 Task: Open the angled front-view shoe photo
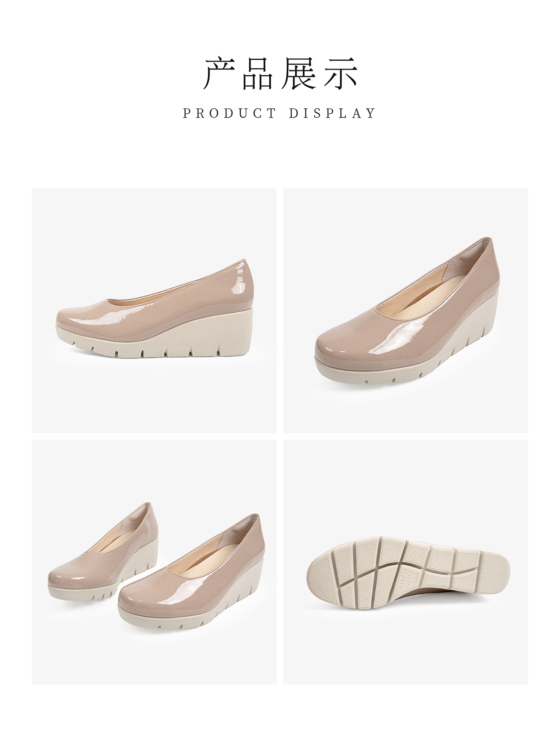click(406, 310)
